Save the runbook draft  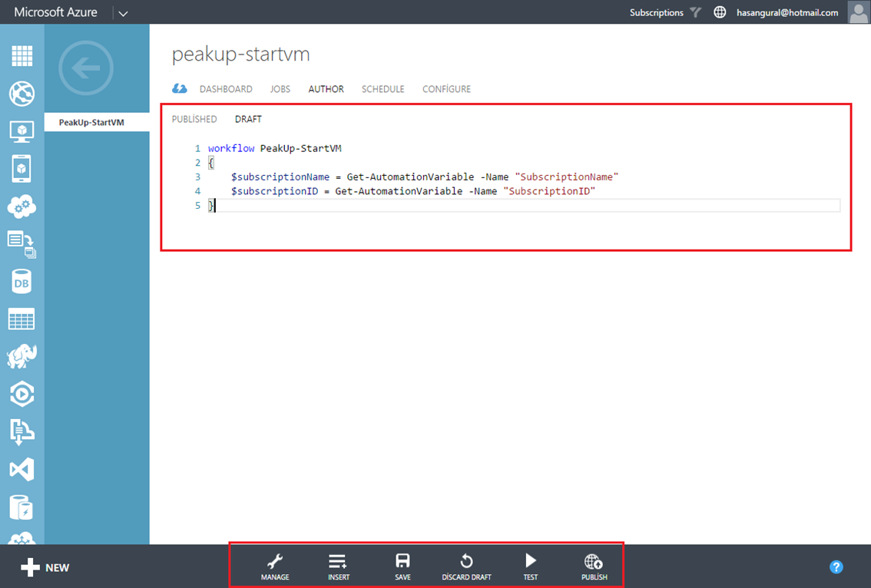coord(402,567)
